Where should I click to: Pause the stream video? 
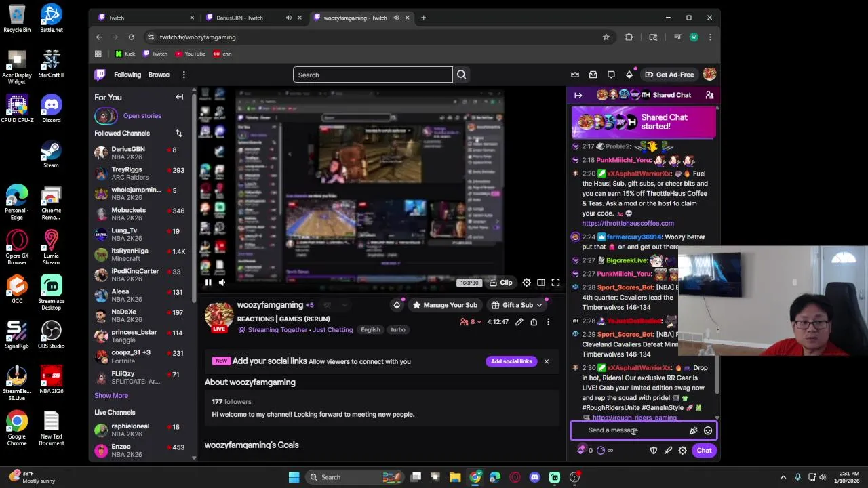[x=208, y=283]
